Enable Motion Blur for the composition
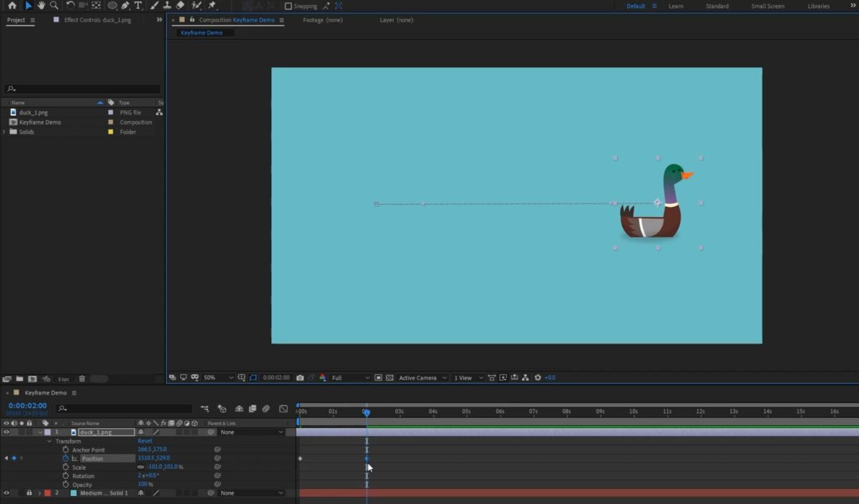The height and width of the screenshot is (504, 859). [266, 409]
